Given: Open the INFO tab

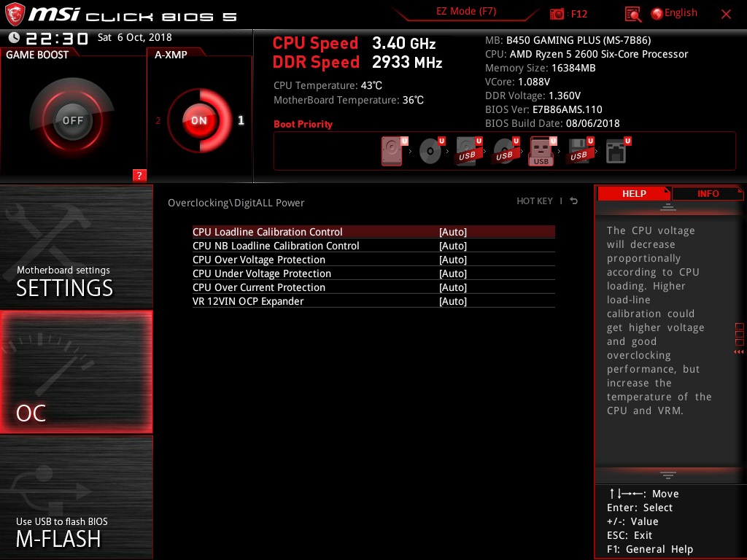Looking at the screenshot, I should 708,193.
